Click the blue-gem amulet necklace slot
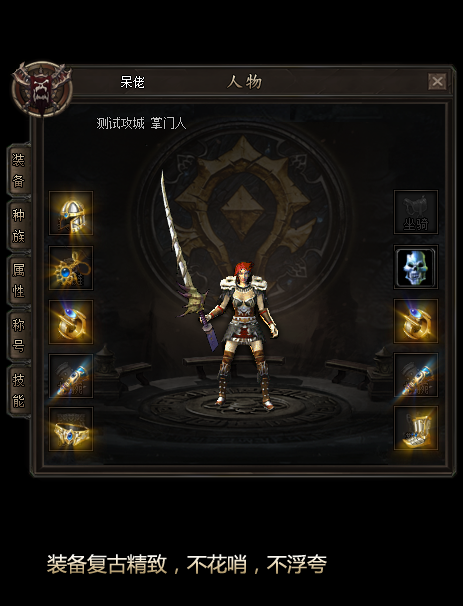 71,268
